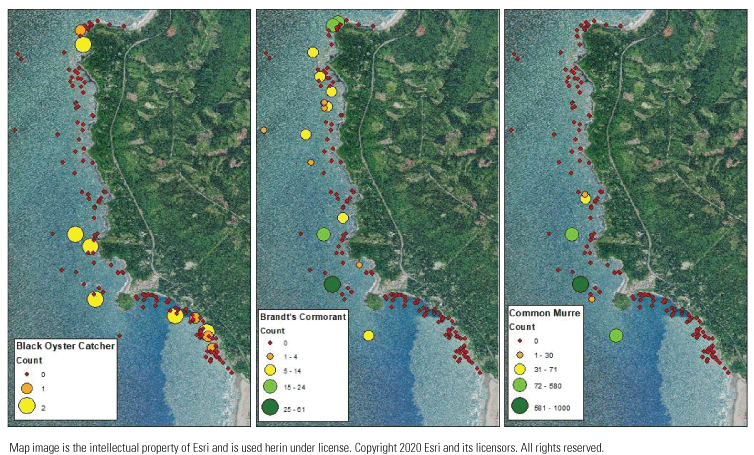Click the only yellow circle on Common Murre map
This screenshot has height=455, width=754.
(585, 198)
